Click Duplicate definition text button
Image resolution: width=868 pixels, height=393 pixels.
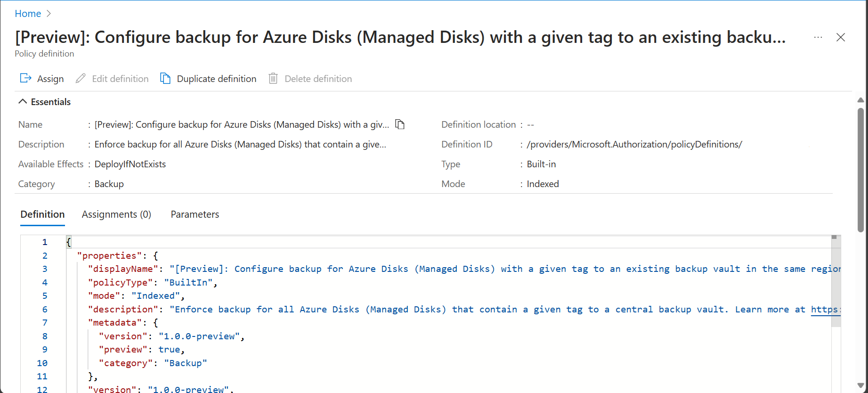216,79
